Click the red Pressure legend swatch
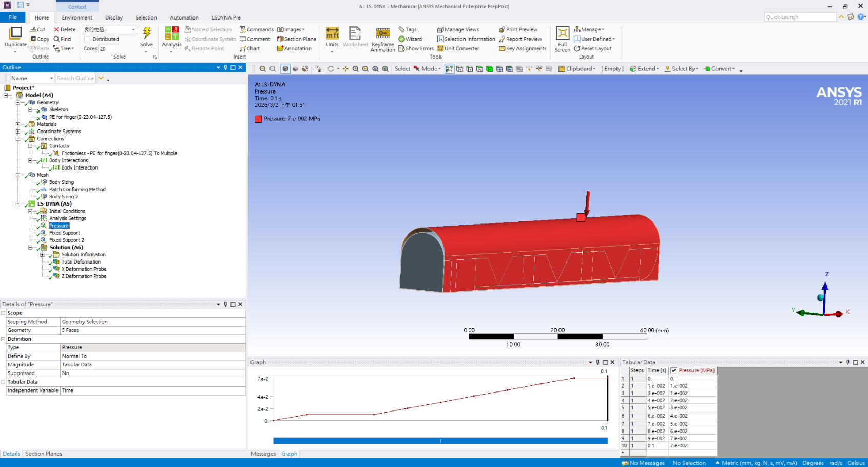868x467 pixels. [x=258, y=119]
